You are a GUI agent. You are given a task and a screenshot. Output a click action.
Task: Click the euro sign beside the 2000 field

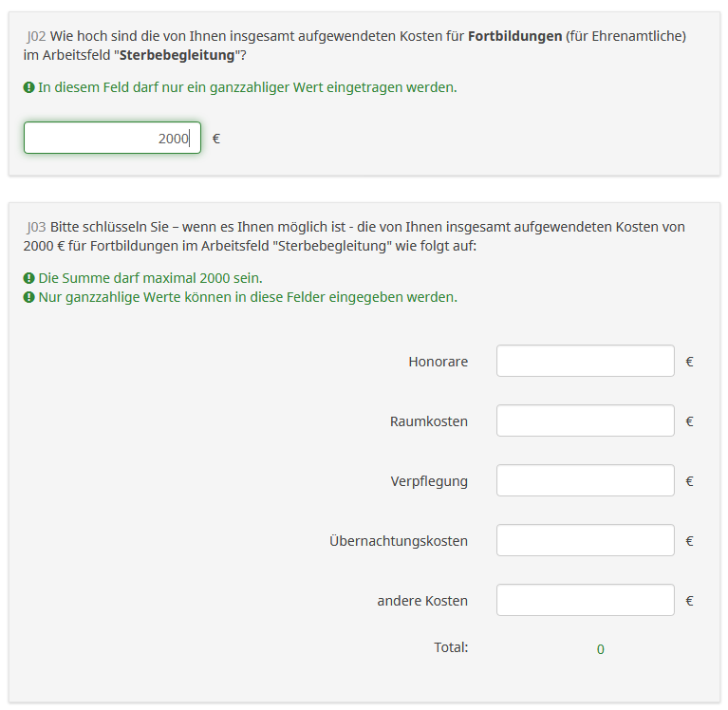click(216, 138)
